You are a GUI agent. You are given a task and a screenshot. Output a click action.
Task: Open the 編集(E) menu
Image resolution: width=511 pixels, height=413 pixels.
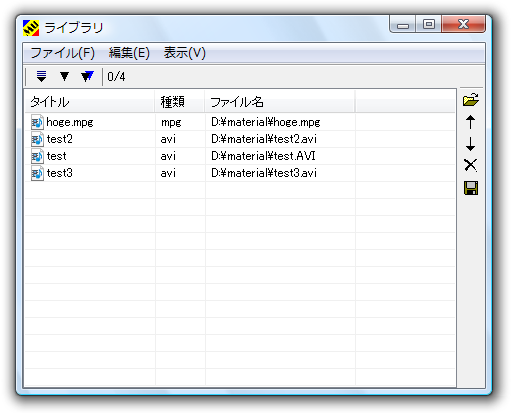point(129,53)
